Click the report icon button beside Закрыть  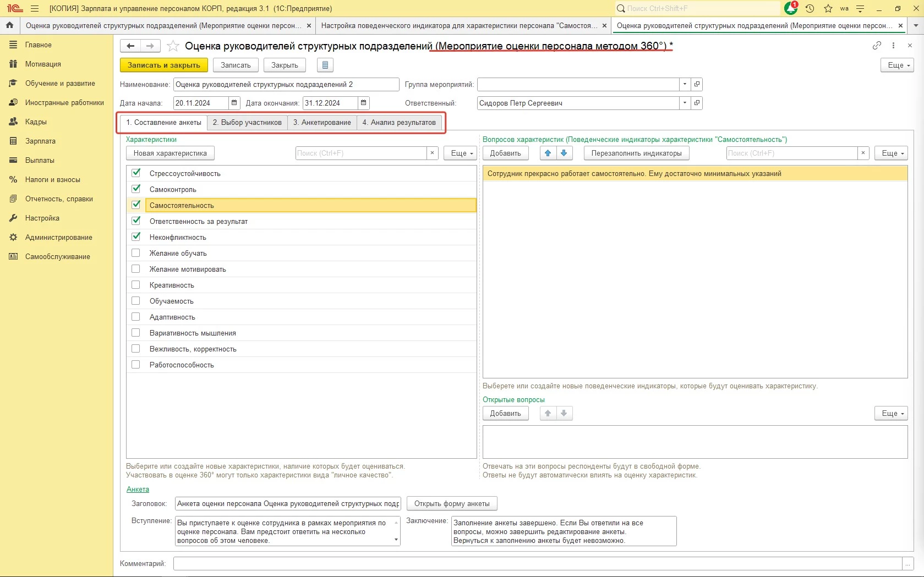325,65
